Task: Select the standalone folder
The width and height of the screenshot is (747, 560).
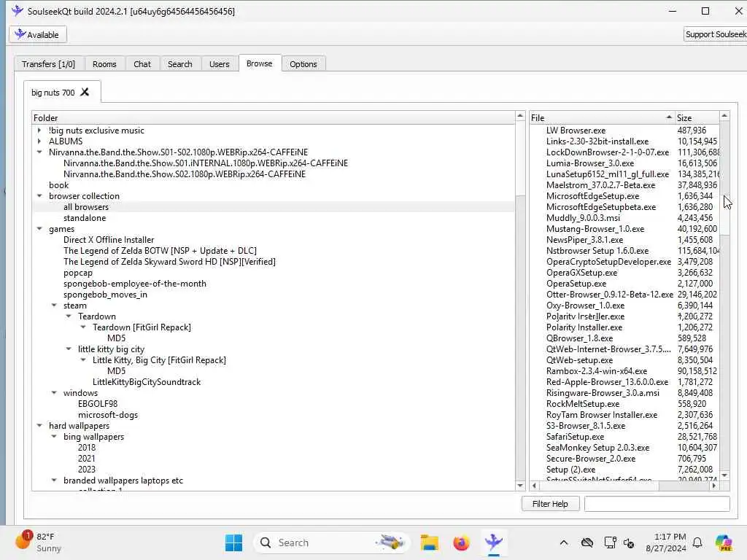Action: point(85,217)
